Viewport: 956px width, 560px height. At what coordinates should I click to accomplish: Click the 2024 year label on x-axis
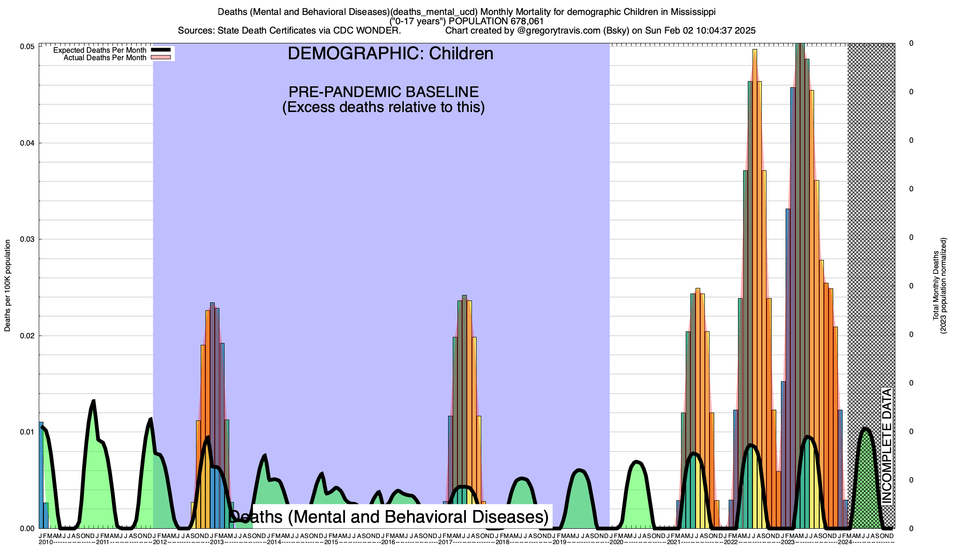[845, 542]
